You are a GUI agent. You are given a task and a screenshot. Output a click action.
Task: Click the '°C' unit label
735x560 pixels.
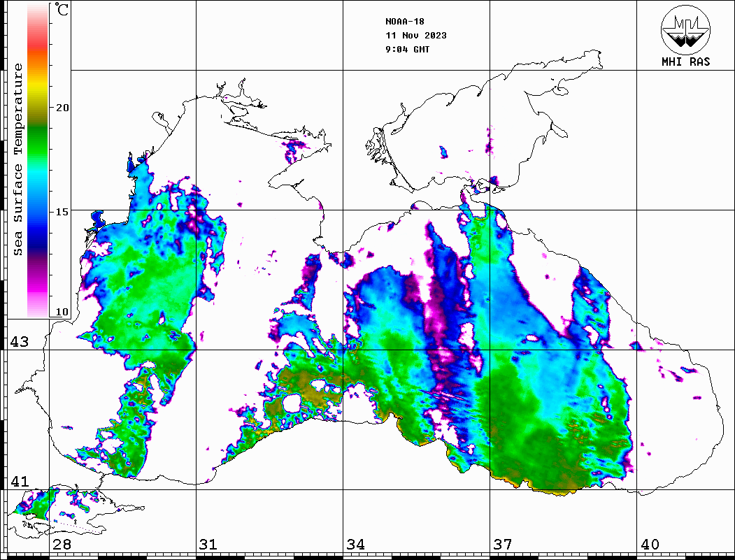(x=61, y=9)
